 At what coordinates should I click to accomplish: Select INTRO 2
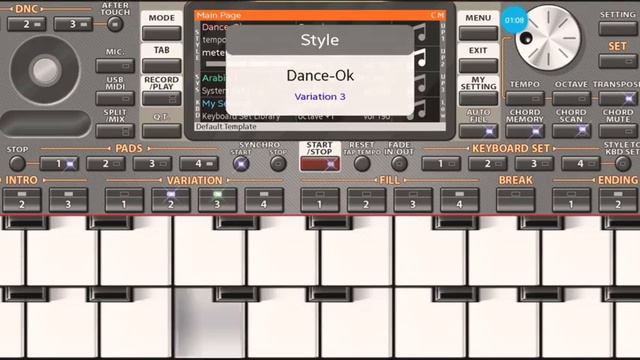(x=22, y=200)
